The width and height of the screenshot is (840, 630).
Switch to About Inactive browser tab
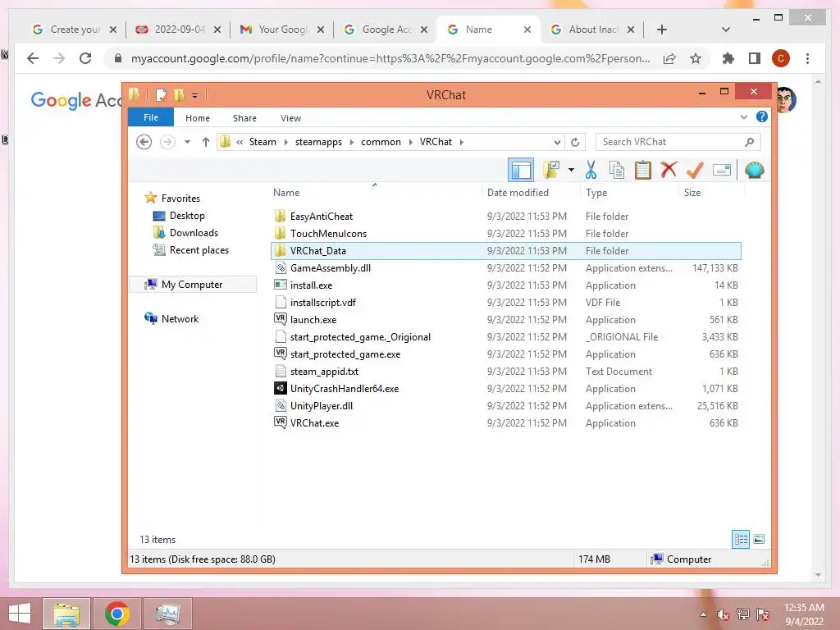click(x=592, y=30)
